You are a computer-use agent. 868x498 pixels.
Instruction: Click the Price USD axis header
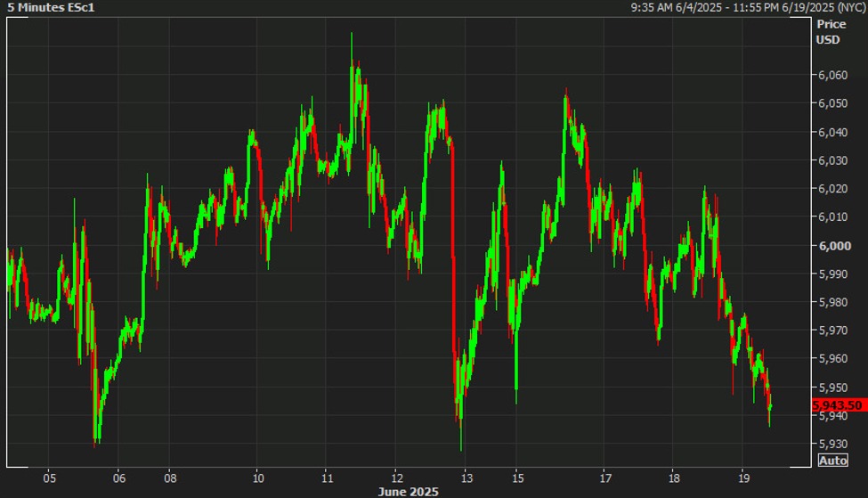pos(830,32)
